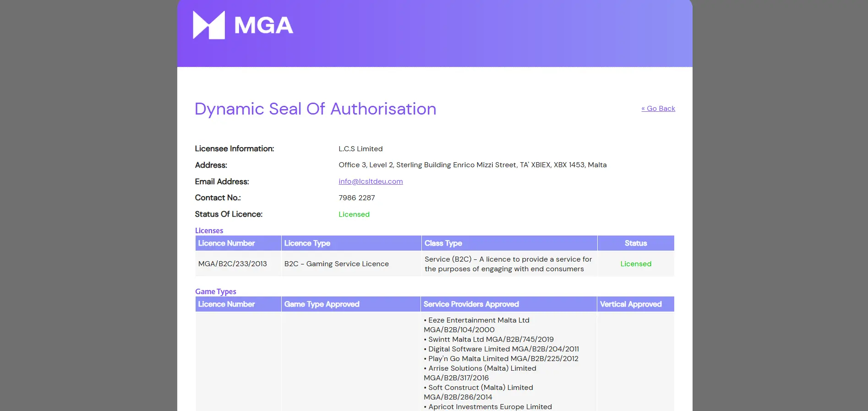Click the Game Type Approved column header
The image size is (868, 411).
[322, 304]
